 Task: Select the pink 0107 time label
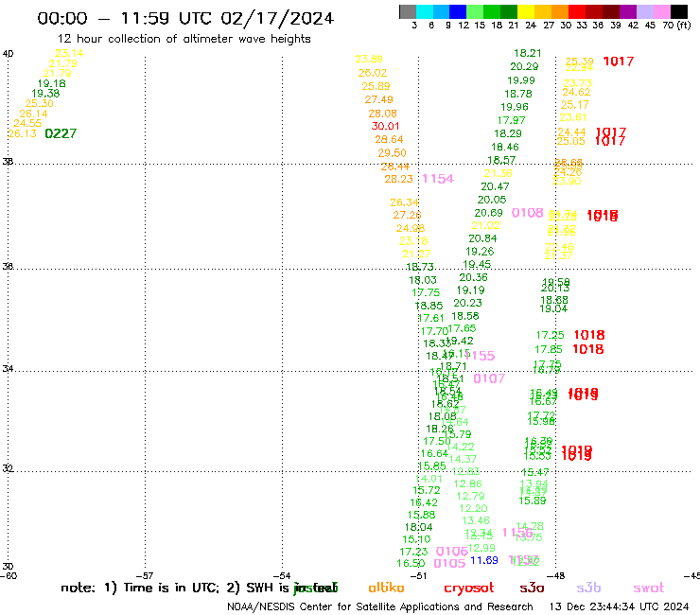pos(489,378)
